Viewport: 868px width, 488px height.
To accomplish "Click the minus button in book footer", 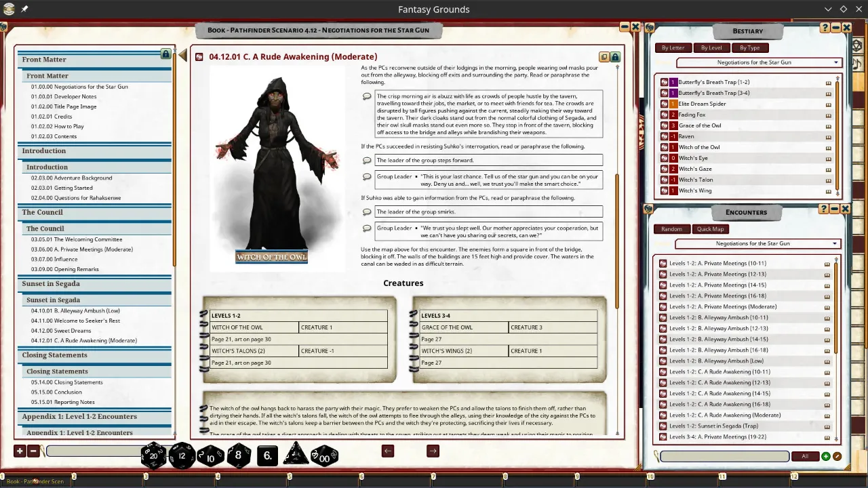I will point(33,451).
